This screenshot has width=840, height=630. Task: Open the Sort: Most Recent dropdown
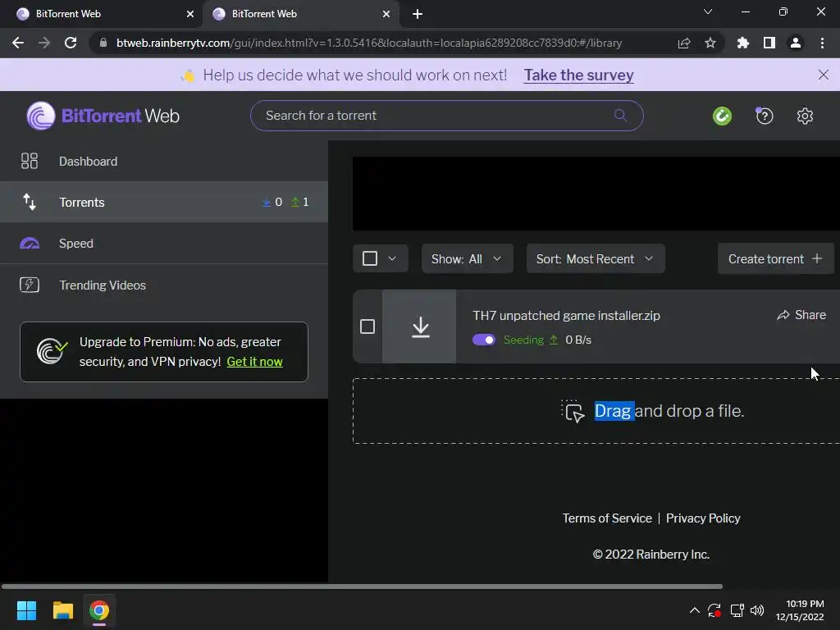pyautogui.click(x=596, y=258)
